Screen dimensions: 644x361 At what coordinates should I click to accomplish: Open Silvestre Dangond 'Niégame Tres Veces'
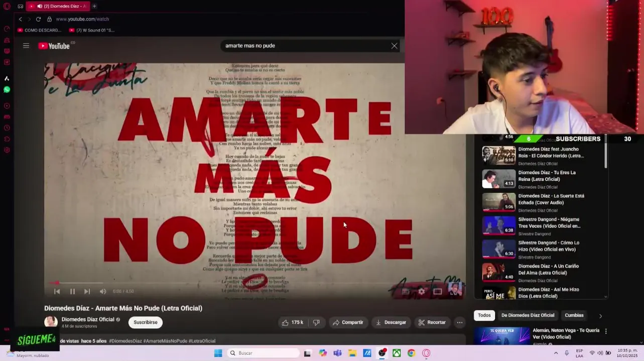[x=549, y=223]
